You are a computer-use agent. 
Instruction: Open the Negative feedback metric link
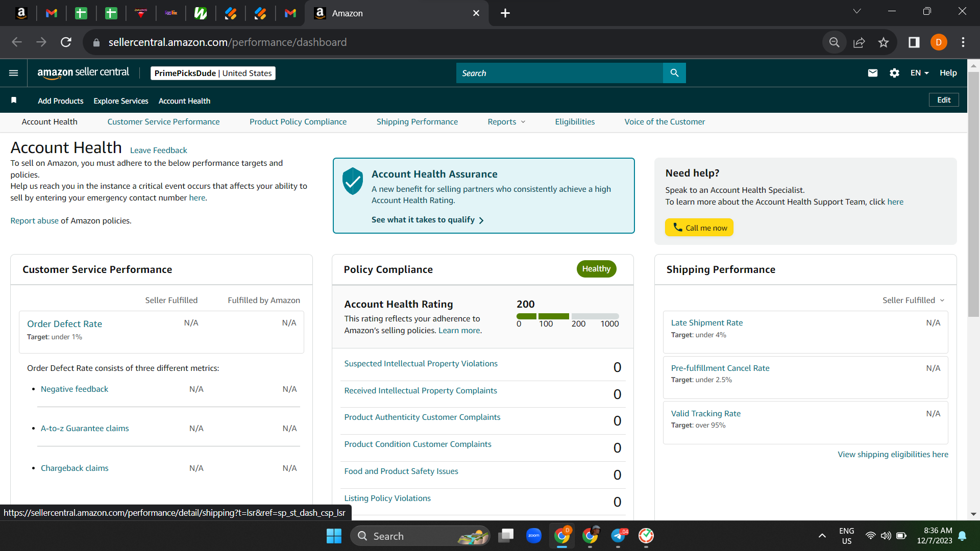click(x=75, y=389)
